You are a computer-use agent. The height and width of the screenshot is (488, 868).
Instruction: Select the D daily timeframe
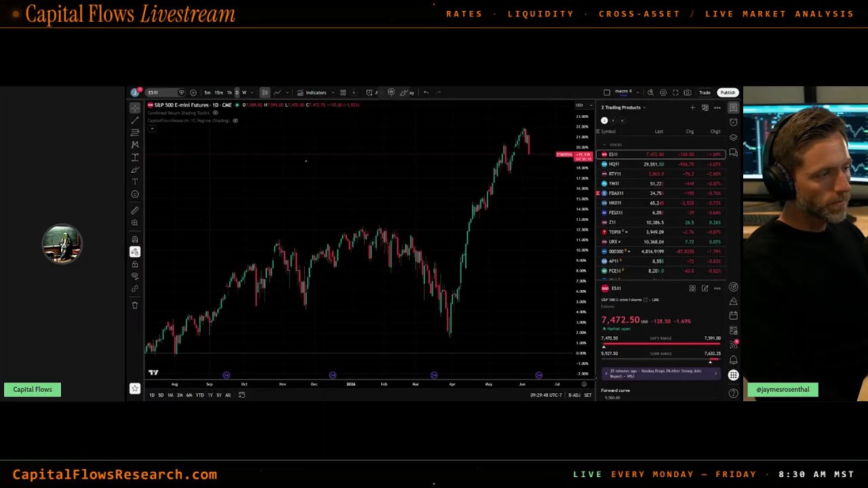point(237,92)
